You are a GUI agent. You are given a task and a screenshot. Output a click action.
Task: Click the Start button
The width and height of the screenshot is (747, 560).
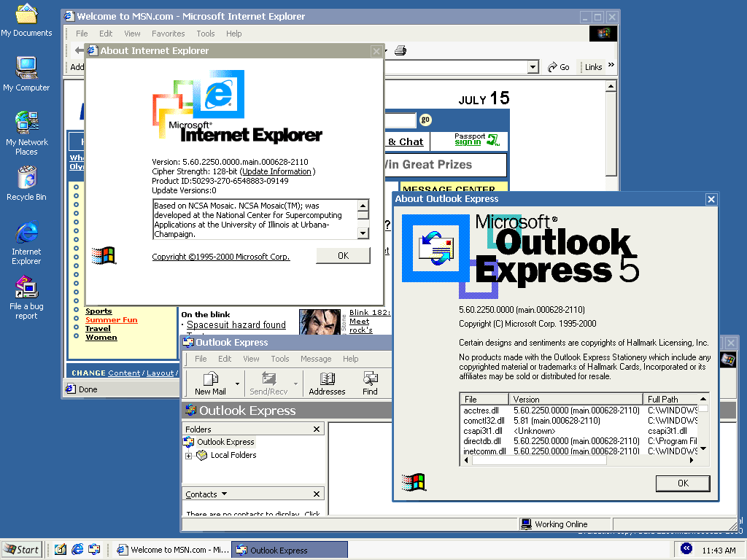pyautogui.click(x=22, y=550)
